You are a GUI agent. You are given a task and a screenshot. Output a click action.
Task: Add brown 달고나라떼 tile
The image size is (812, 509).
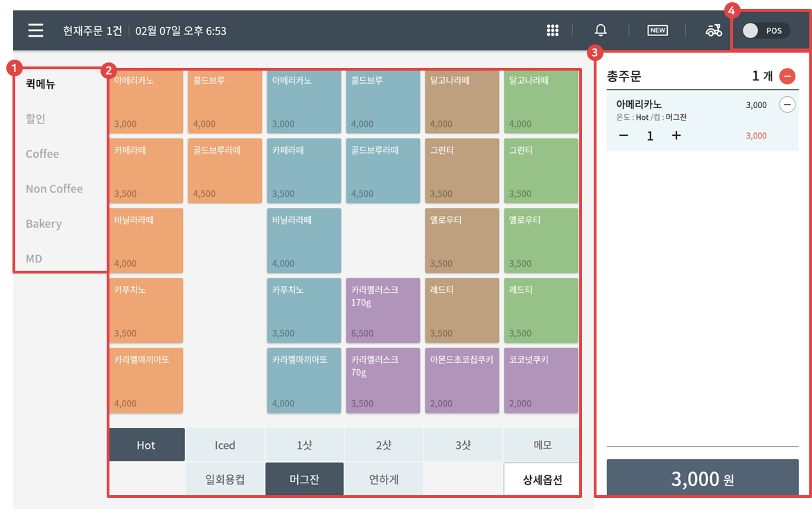462,102
